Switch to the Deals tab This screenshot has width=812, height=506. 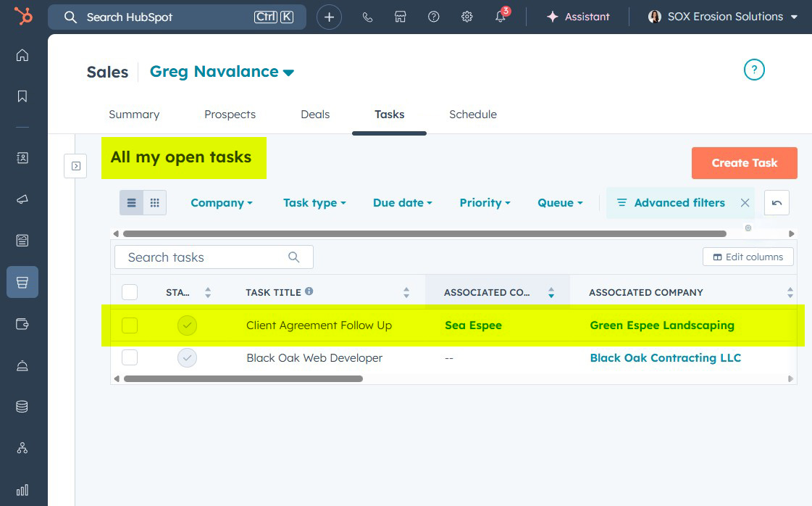pos(315,115)
